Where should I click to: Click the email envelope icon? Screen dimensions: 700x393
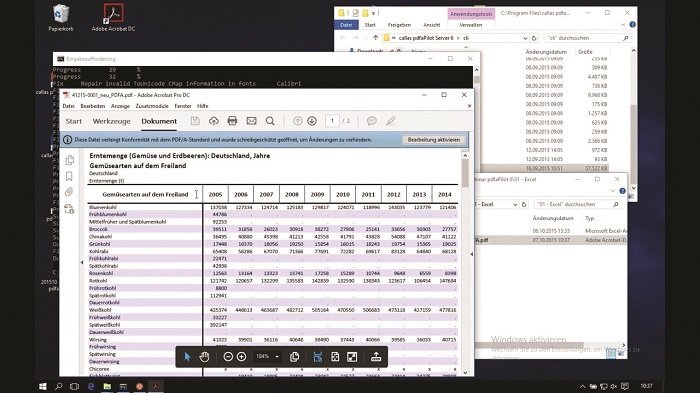251,121
